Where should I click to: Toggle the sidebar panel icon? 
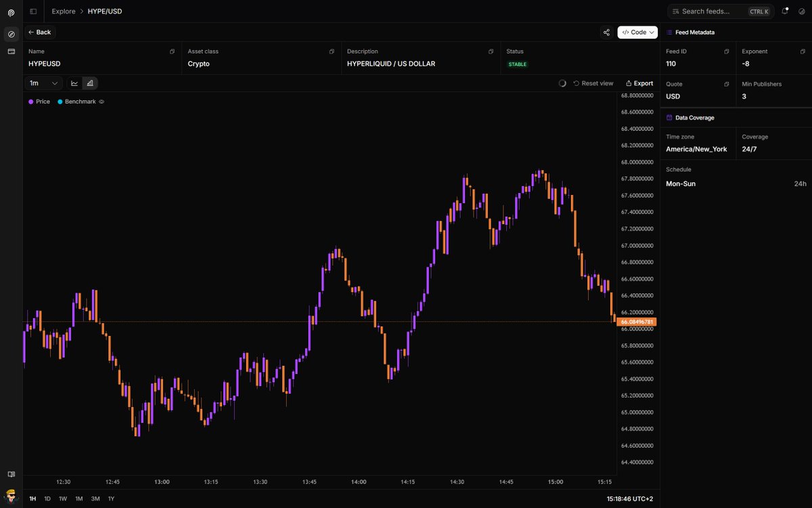[33, 12]
